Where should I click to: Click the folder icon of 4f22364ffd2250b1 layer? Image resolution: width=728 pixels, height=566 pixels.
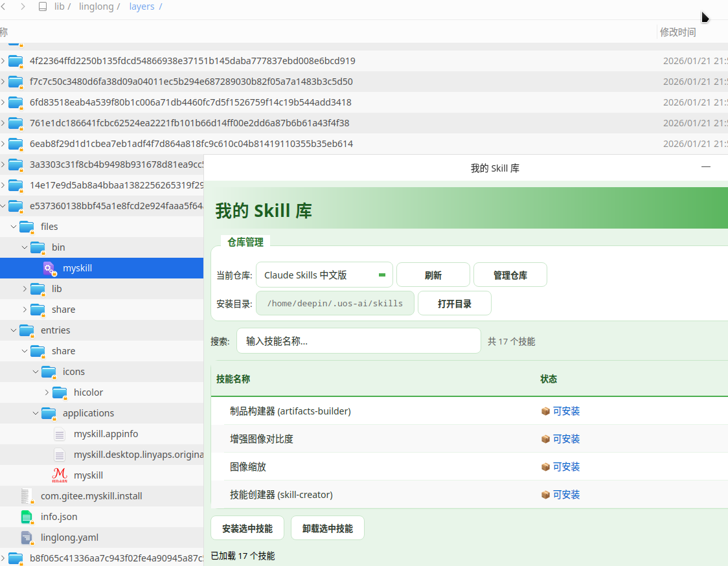point(16,61)
